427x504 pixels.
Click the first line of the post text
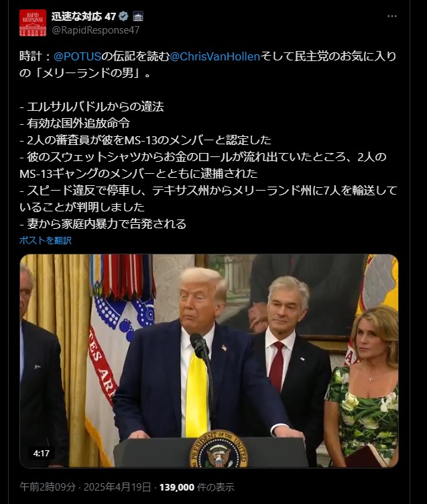coord(208,56)
